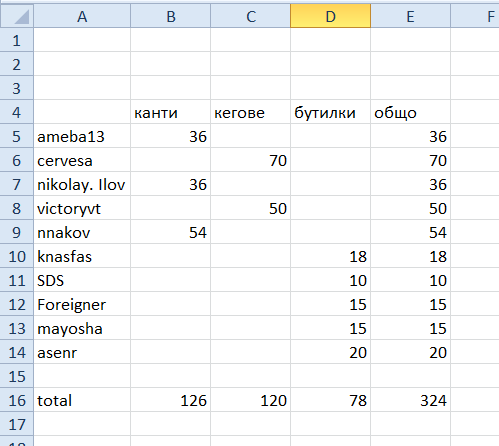The image size is (499, 446).
Task: Select the канти header cell
Action: coord(171,112)
